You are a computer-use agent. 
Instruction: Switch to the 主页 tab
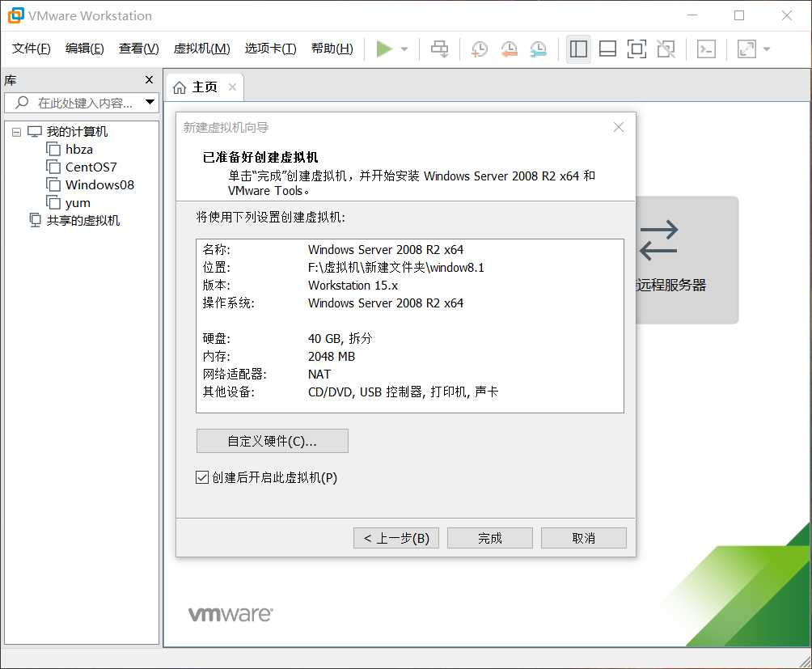click(x=204, y=87)
